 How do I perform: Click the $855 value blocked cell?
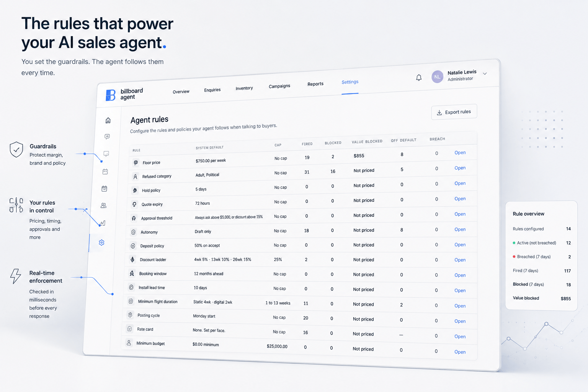pos(359,156)
